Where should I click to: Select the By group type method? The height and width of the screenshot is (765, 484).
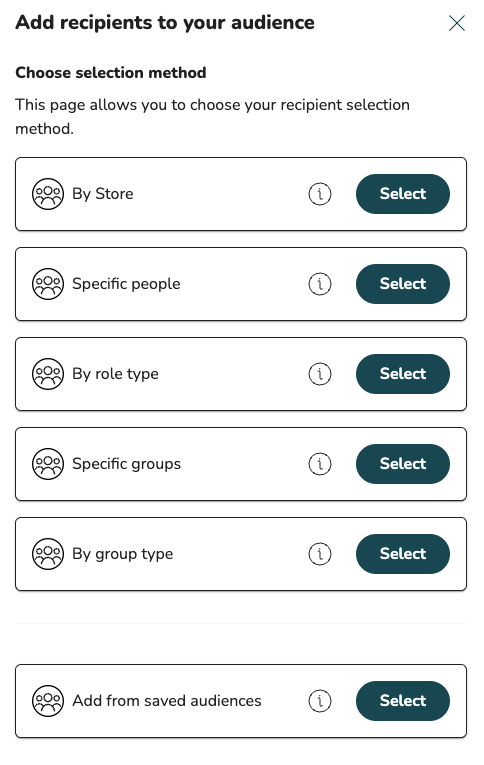pos(403,554)
